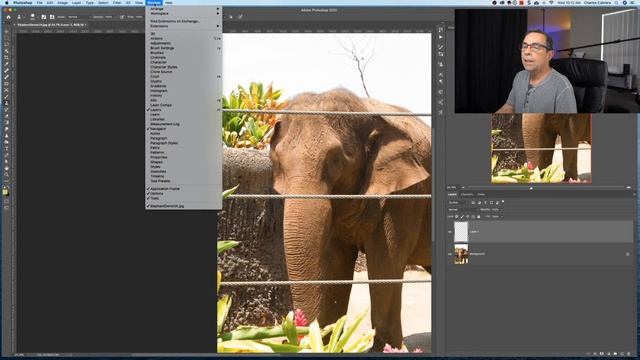
Task: Lock image pixels brush icon
Action: tap(462, 216)
